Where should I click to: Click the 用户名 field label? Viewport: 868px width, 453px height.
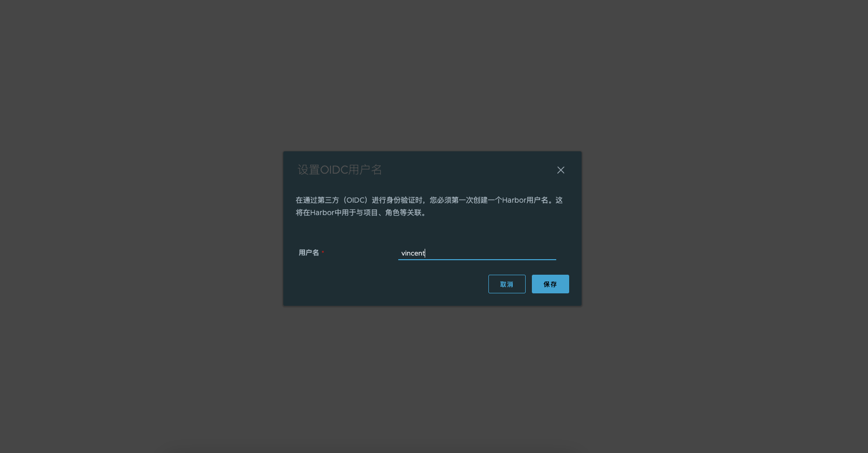(x=309, y=252)
